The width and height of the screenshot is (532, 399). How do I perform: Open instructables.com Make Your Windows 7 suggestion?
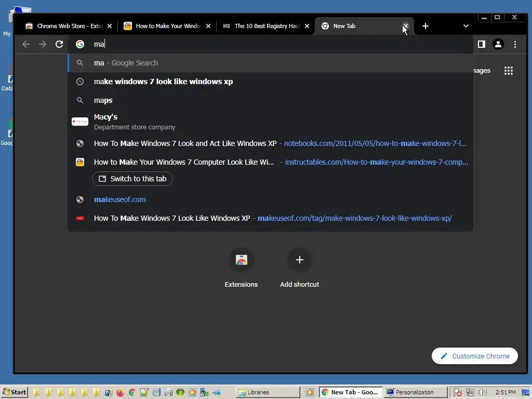[270, 162]
